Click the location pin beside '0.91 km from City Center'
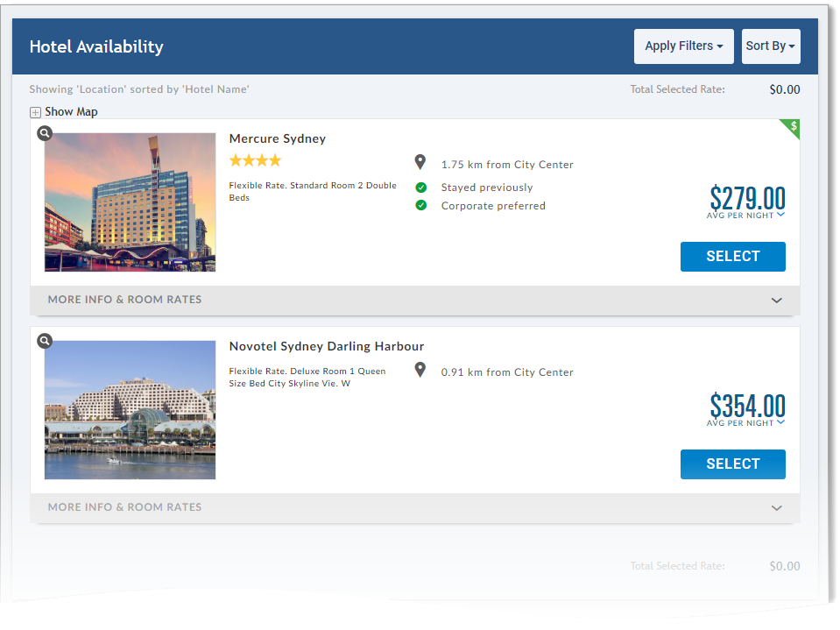Screen dimensions: 840x630 pyautogui.click(x=420, y=371)
